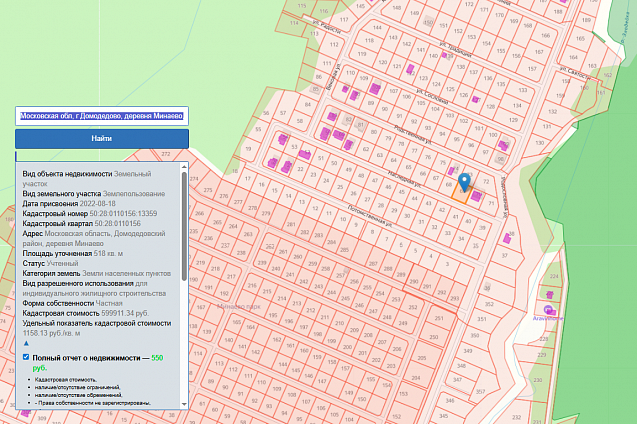Image resolution: width=637 pixels, height=424 pixels.
Task: Click the 'ул. Святости' street label
Action: click(x=574, y=73)
